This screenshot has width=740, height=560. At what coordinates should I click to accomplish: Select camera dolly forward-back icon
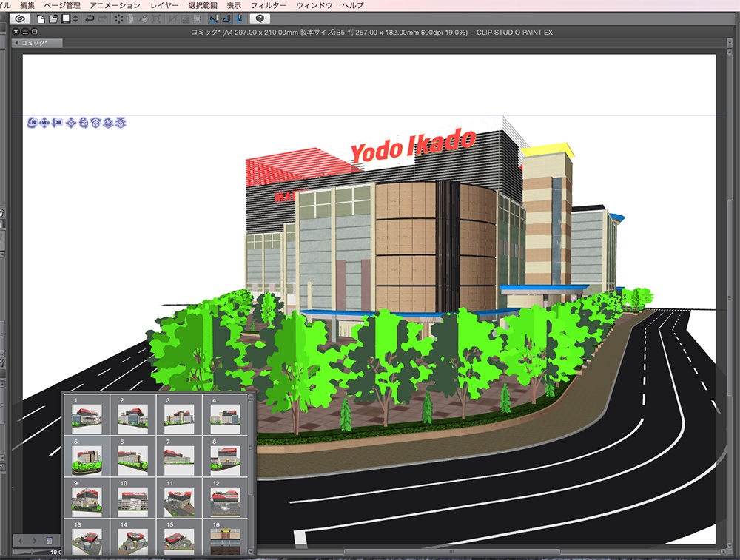tap(57, 123)
